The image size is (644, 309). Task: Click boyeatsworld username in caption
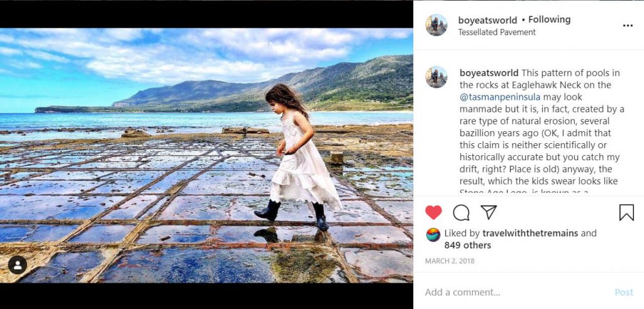[489, 73]
